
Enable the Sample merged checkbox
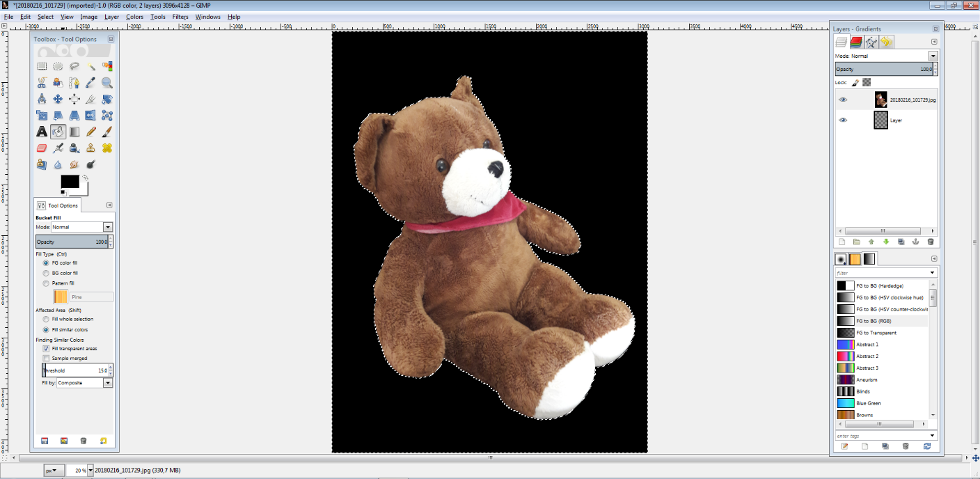[46, 358]
